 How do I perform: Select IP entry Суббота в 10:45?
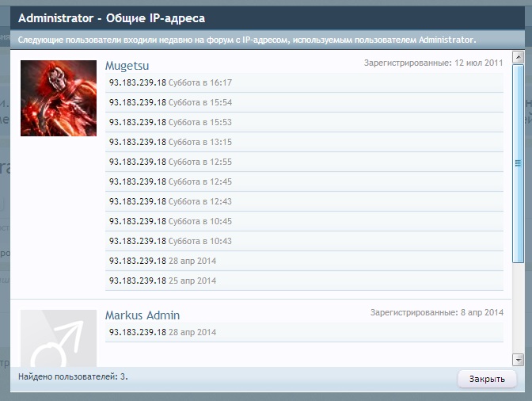click(304, 221)
